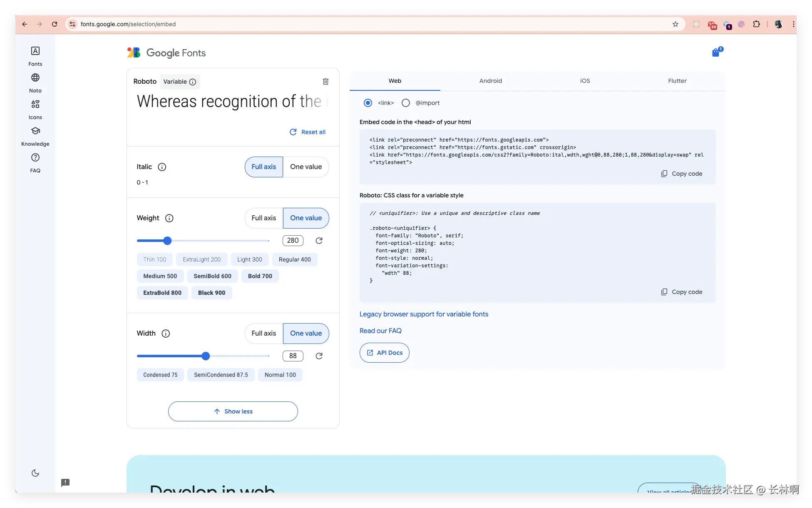Click the Weight slider handle
This screenshot has width=812, height=508.
pos(167,241)
